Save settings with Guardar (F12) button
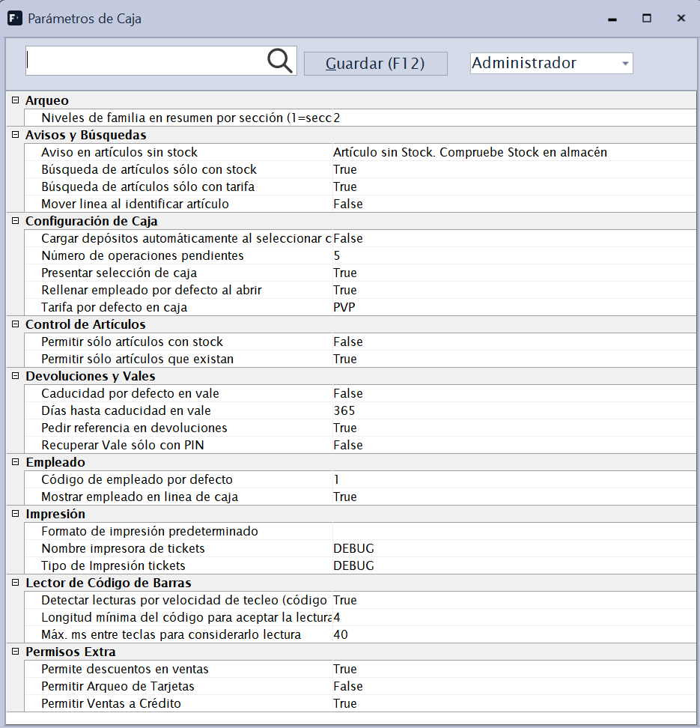The width and height of the screenshot is (700, 728). coord(376,63)
